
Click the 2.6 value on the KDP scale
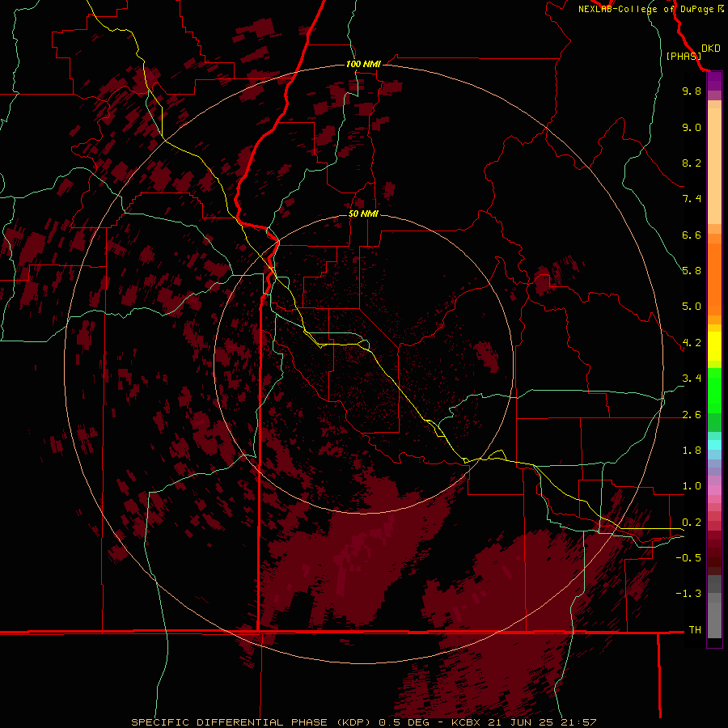pyautogui.click(x=692, y=415)
